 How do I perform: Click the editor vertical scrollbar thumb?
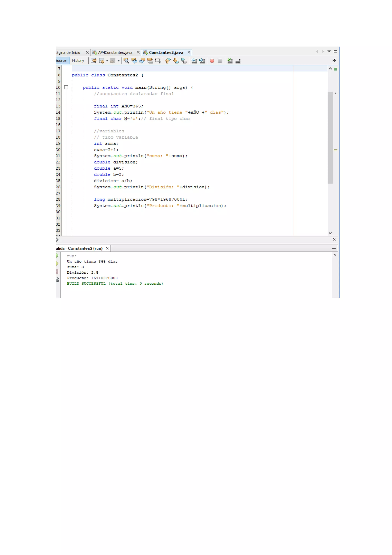330,138
